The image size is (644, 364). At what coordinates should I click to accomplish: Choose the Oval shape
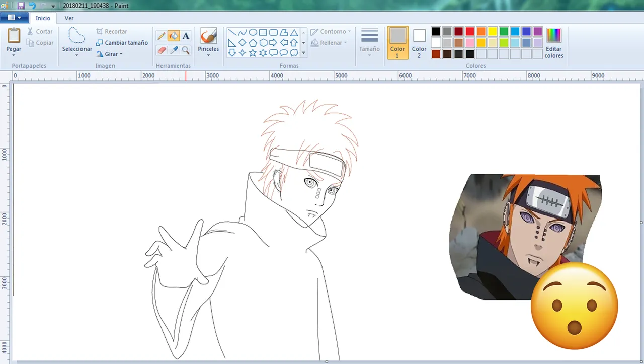pos(253,32)
